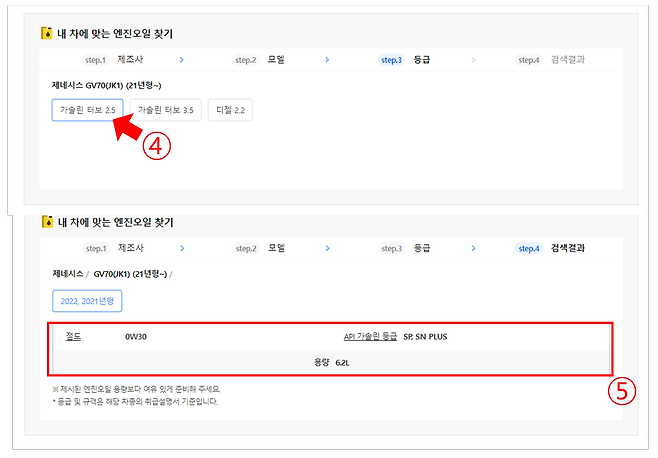Click 제네시스 in the lower breadcrumb

point(68,274)
